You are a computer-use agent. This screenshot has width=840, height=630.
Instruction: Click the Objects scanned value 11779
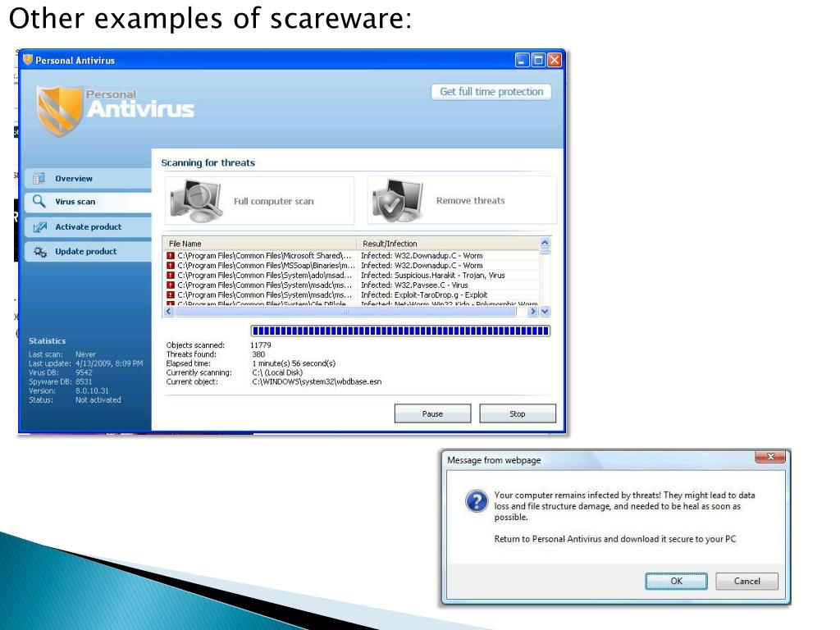coord(261,345)
